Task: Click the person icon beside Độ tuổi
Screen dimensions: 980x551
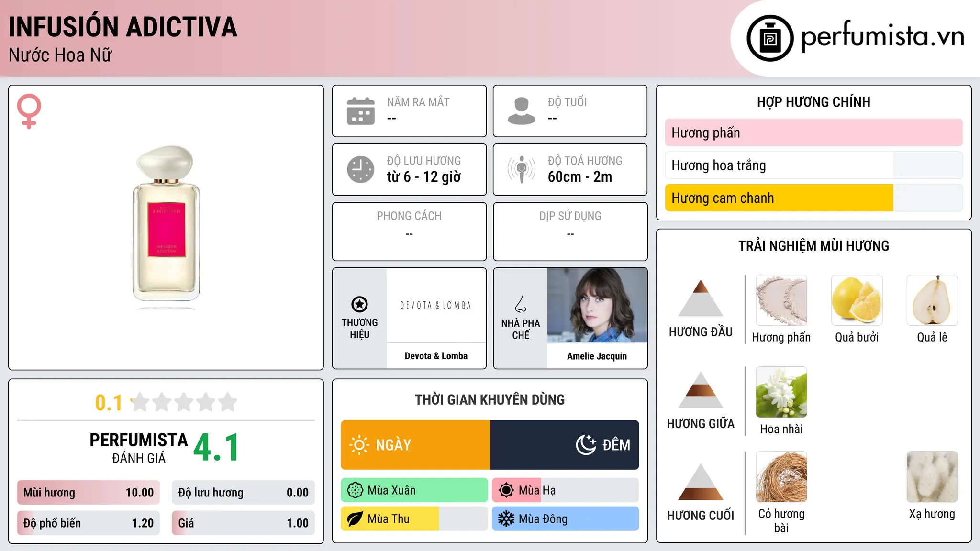Action: coord(522,111)
